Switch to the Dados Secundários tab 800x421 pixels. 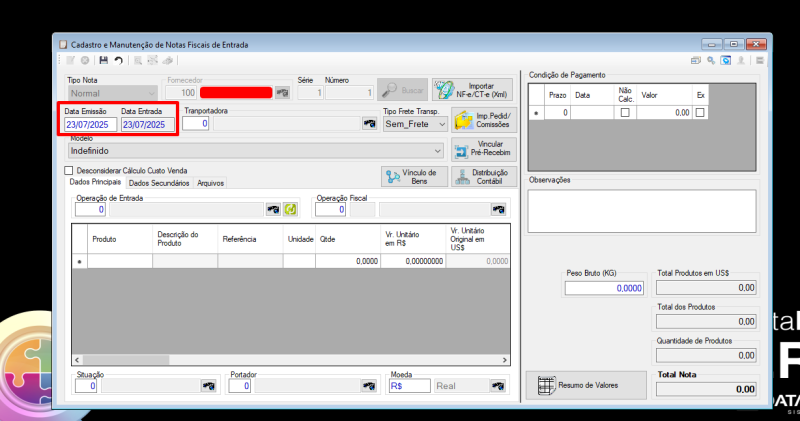click(159, 183)
